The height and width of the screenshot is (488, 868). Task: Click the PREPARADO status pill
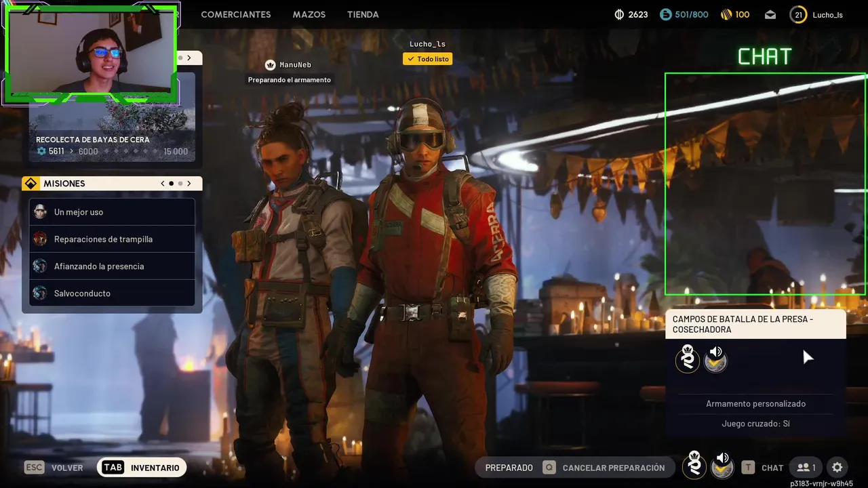click(509, 468)
